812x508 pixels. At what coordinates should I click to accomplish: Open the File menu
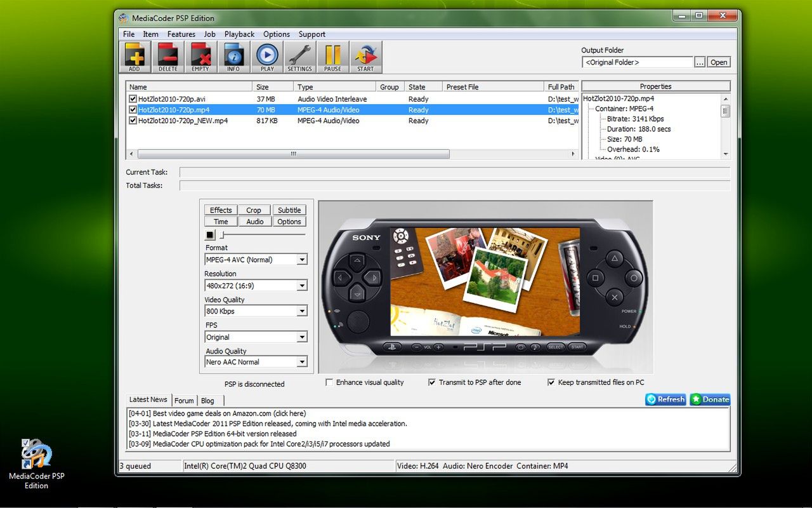(x=129, y=34)
